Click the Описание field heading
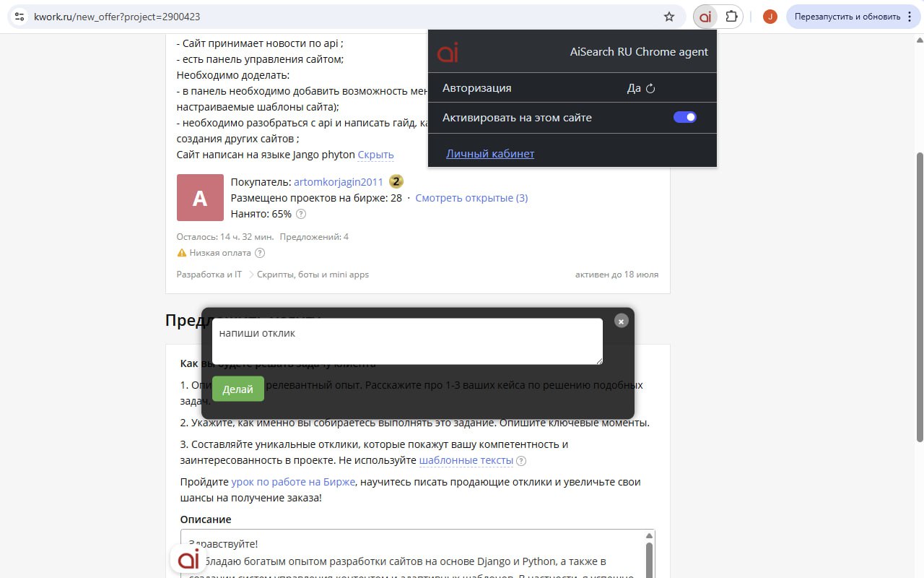Screen dimensions: 924x578 206,519
